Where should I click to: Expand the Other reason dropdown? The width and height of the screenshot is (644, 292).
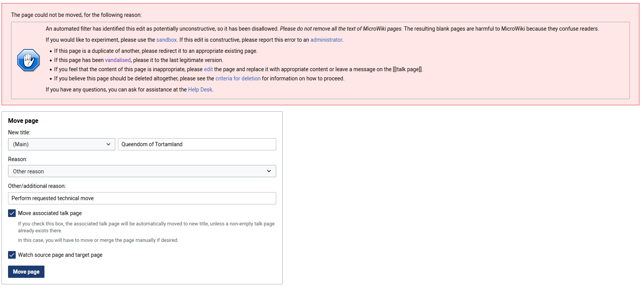pyautogui.click(x=142, y=171)
